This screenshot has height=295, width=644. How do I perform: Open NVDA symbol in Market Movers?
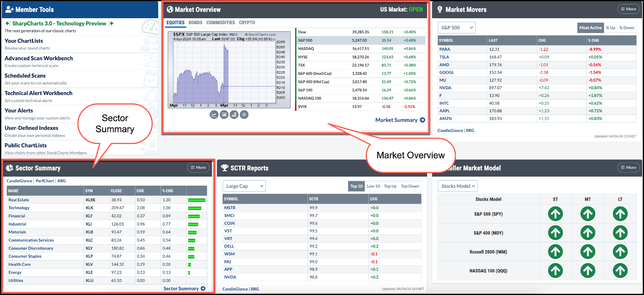pyautogui.click(x=445, y=88)
